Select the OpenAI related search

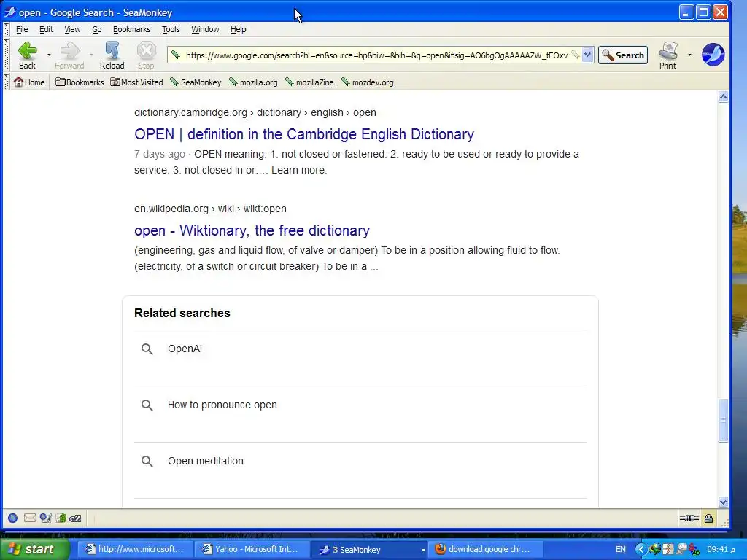185,349
